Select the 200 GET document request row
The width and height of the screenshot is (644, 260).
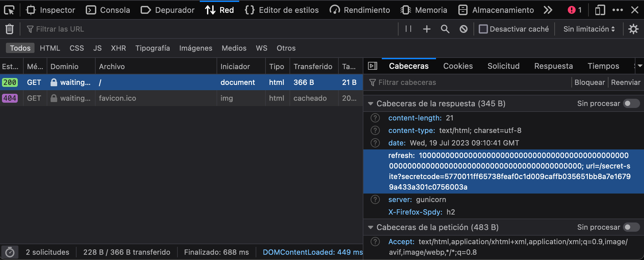[181, 82]
